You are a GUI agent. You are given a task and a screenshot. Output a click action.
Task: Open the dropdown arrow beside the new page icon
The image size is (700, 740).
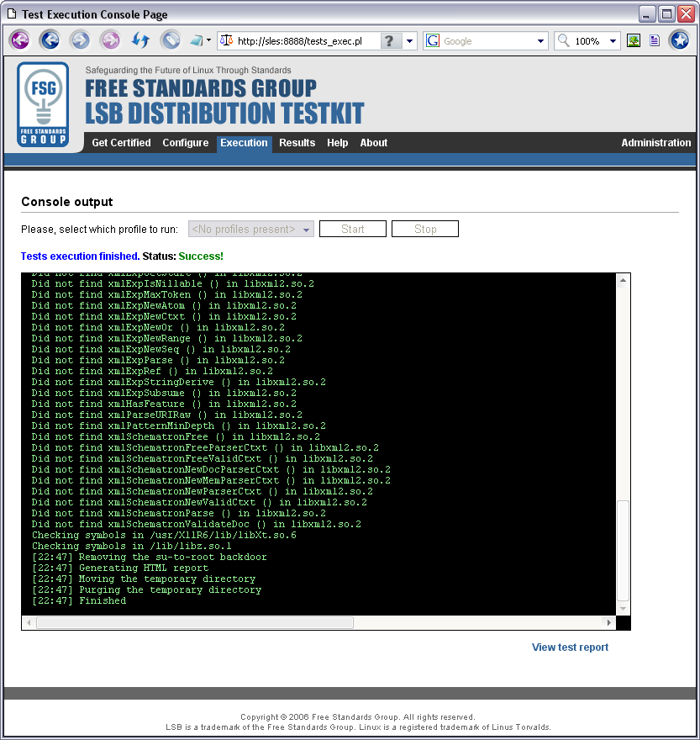[x=209, y=40]
